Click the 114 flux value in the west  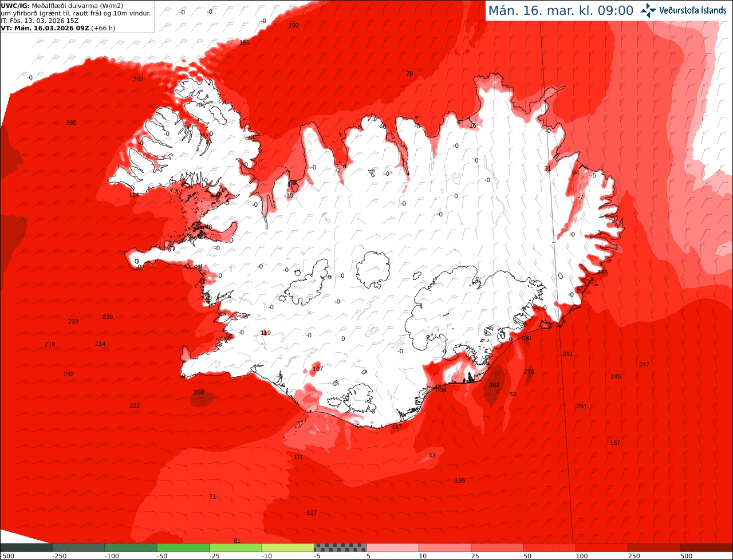point(134,195)
